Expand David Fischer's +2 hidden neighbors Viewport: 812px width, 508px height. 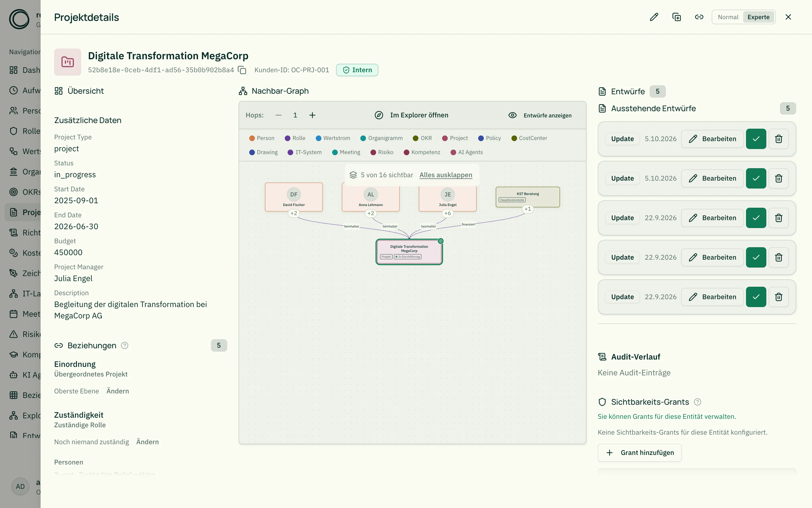tap(294, 213)
